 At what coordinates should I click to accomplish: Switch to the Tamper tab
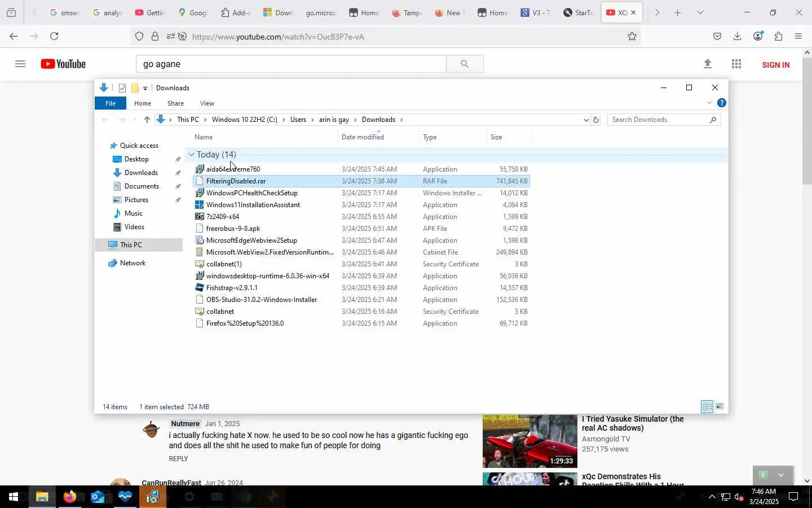(x=407, y=12)
